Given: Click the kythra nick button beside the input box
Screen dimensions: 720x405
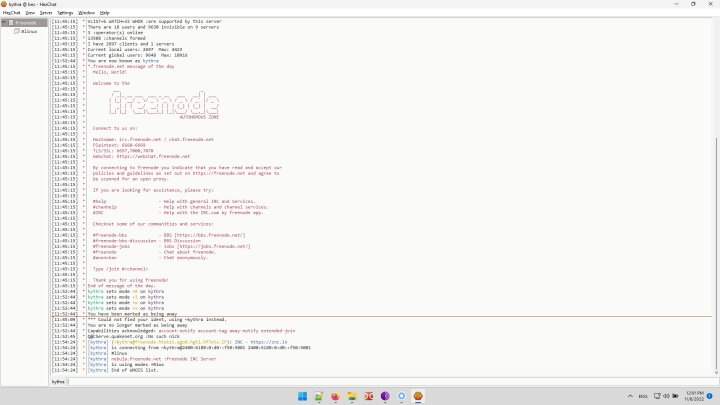Looking at the screenshot, I should pyautogui.click(x=58, y=382).
